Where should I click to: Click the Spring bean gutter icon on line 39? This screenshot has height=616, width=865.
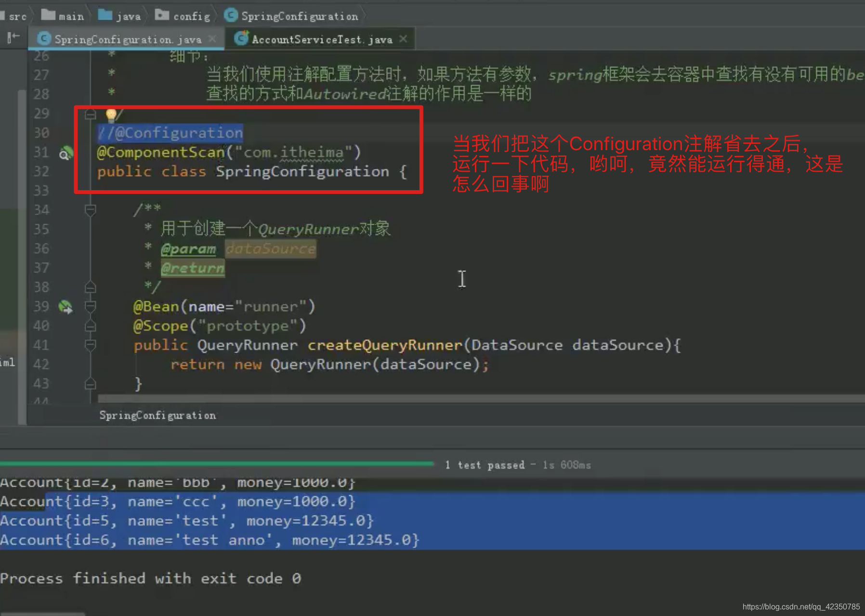66,307
